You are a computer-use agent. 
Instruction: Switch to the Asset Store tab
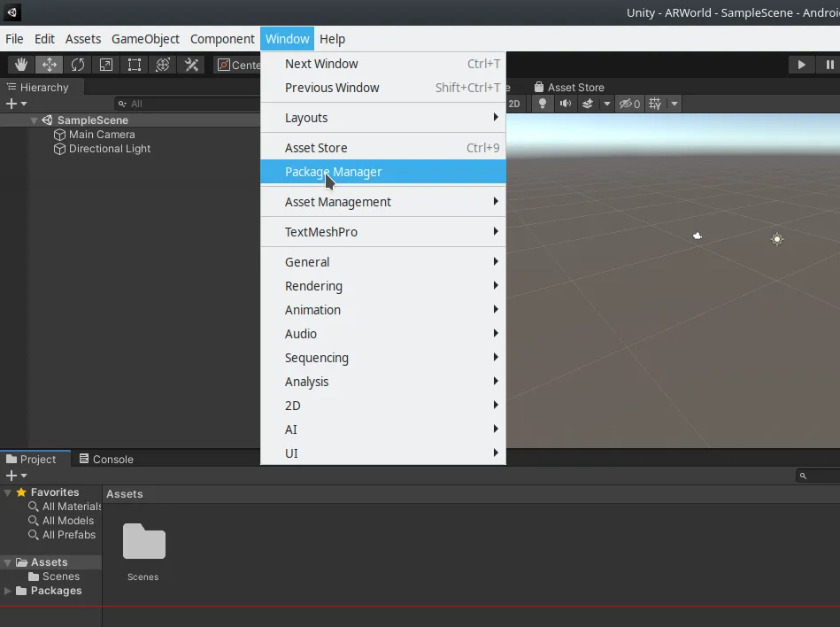click(569, 88)
